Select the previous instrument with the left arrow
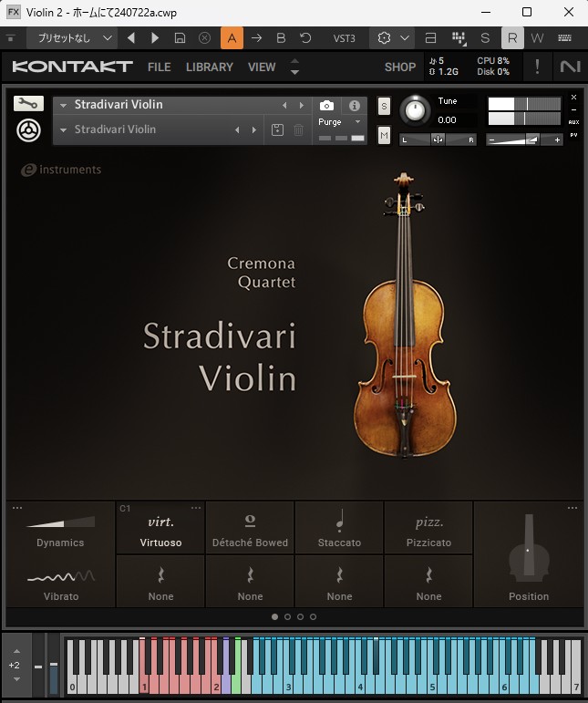This screenshot has width=588, height=703. 284,106
